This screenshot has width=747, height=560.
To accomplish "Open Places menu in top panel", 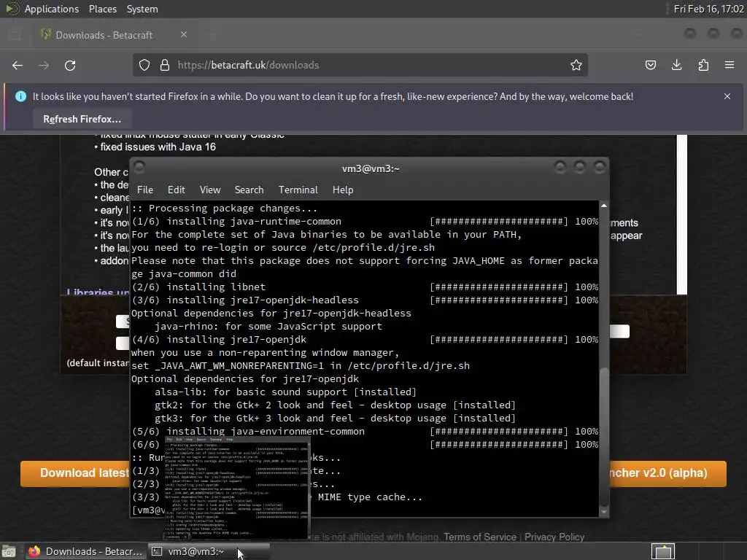I will click(102, 9).
